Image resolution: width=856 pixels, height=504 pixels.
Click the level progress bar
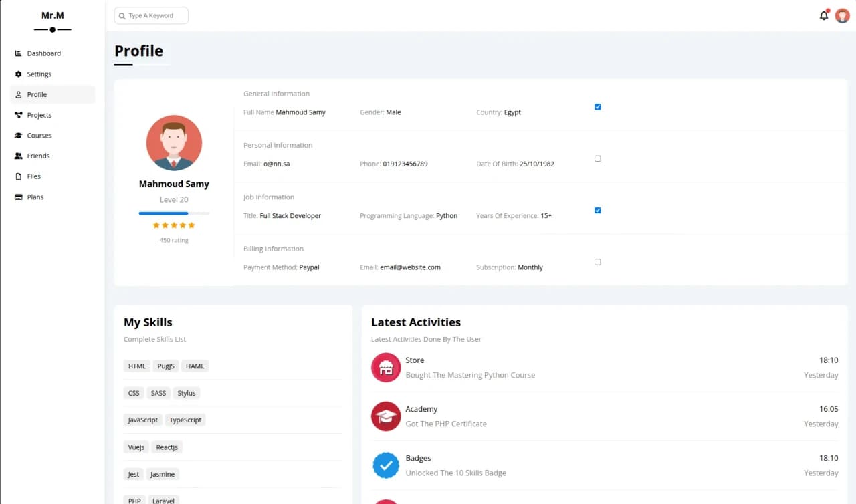(x=174, y=213)
